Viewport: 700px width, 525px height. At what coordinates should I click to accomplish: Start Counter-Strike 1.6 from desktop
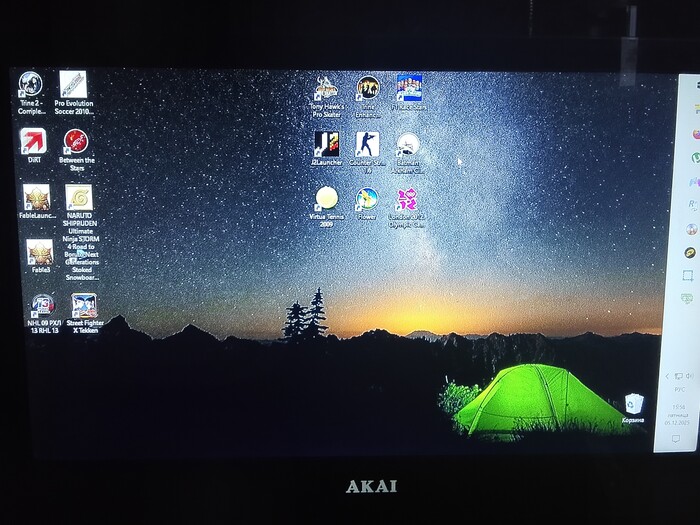tap(367, 144)
